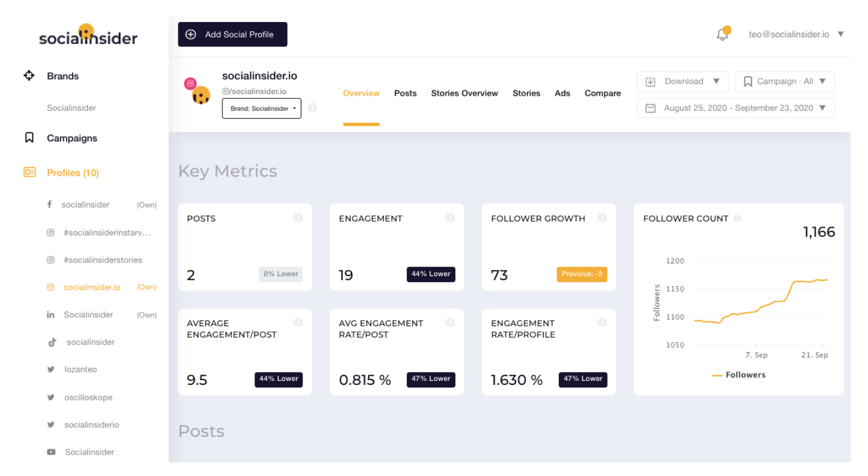Open the Stories Overview tab
The width and height of the screenshot is (868, 476).
(464, 93)
